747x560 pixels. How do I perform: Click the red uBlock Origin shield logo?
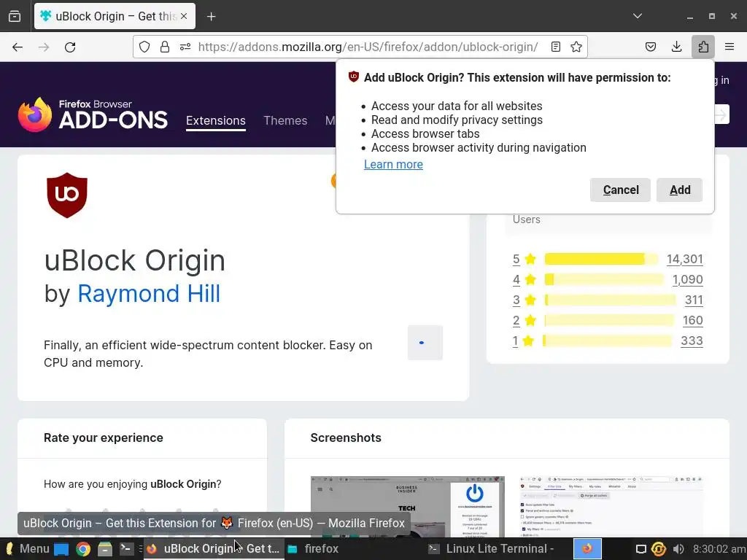click(x=67, y=195)
